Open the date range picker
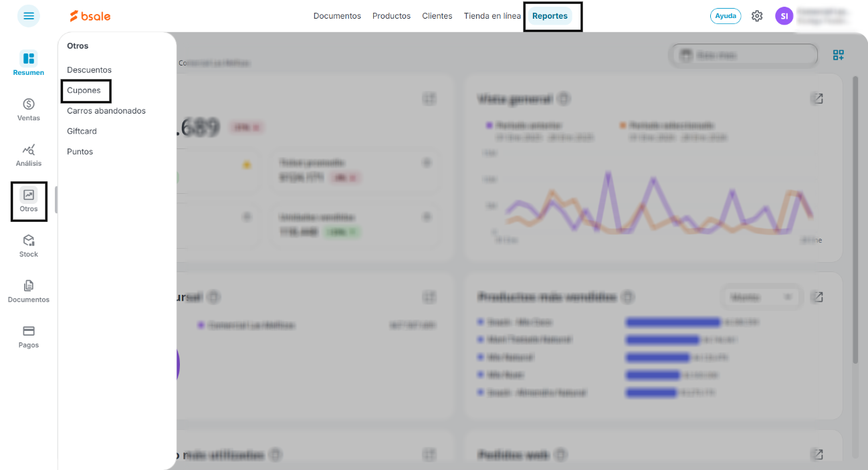The image size is (868, 470). 743,55
